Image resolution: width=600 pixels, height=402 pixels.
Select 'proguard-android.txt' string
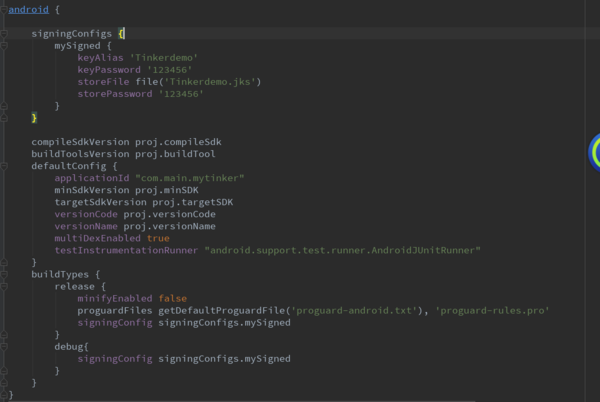354,311
